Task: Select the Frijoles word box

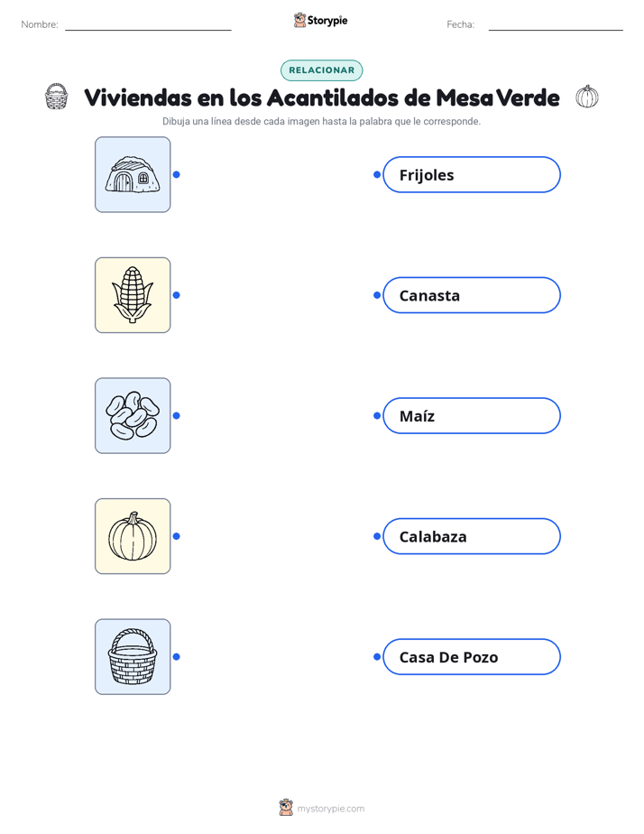Action: [x=472, y=174]
